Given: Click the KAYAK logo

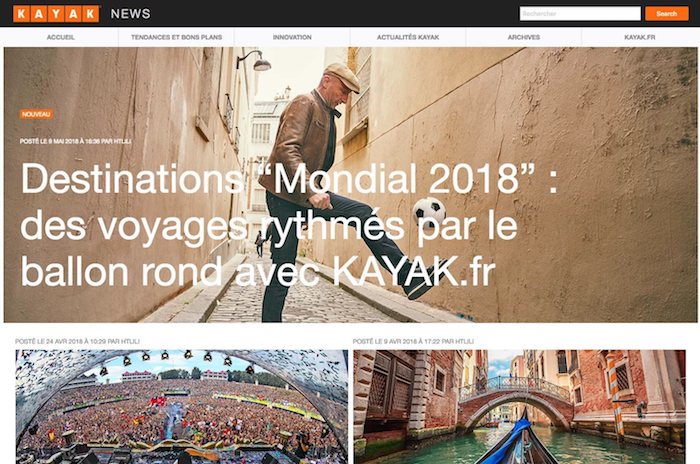Looking at the screenshot, I should pos(56,14).
